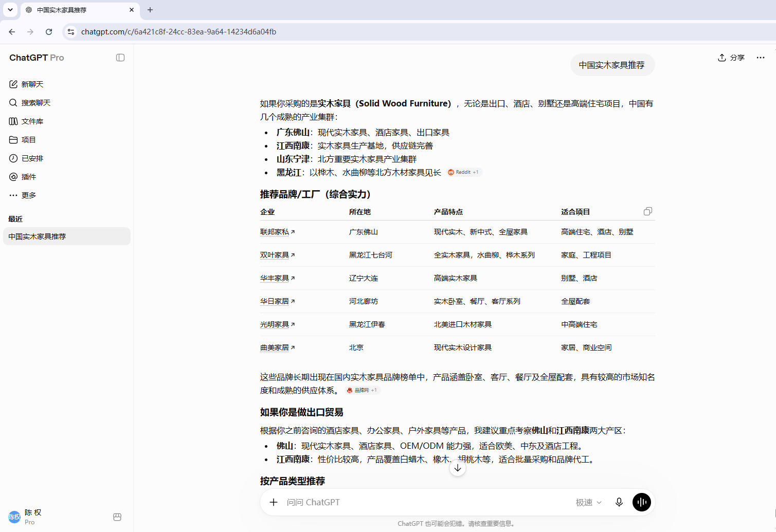Click the 产品特点 table column header
The height and width of the screenshot is (532, 776).
click(x=448, y=212)
